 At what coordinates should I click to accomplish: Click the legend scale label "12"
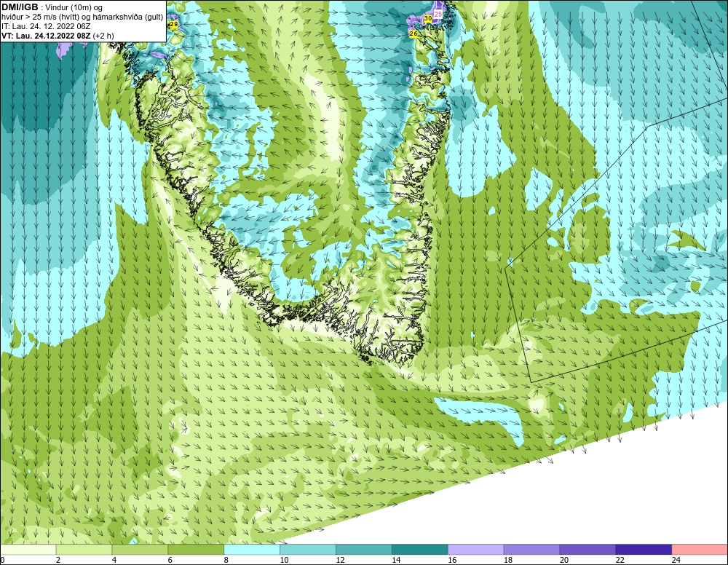(340, 561)
